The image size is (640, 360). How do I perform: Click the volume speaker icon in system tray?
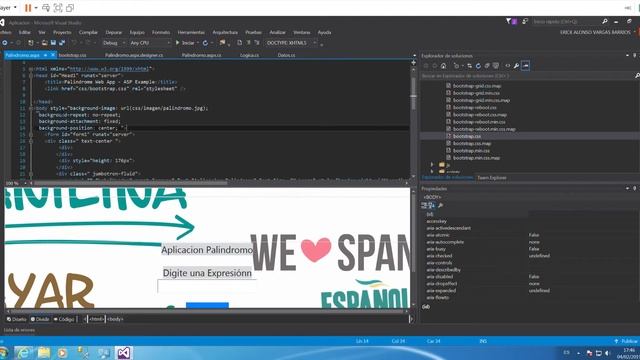(607, 353)
